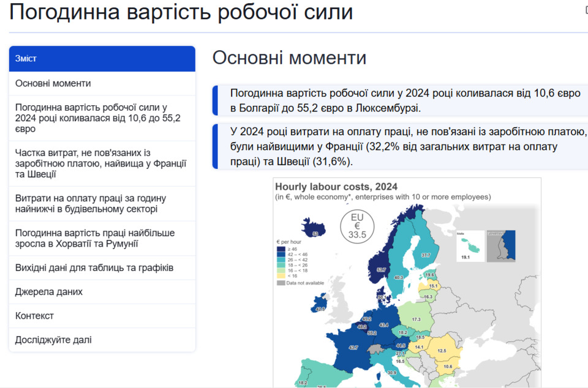The height and width of the screenshot is (388, 588).
Task: Click the Liechtenstein inset map
Action: click(x=501, y=246)
